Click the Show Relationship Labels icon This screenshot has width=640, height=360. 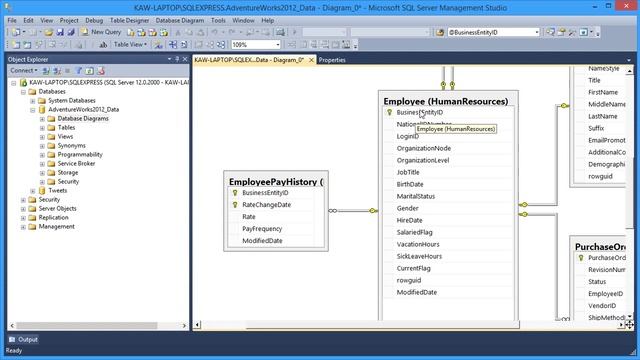tap(158, 44)
